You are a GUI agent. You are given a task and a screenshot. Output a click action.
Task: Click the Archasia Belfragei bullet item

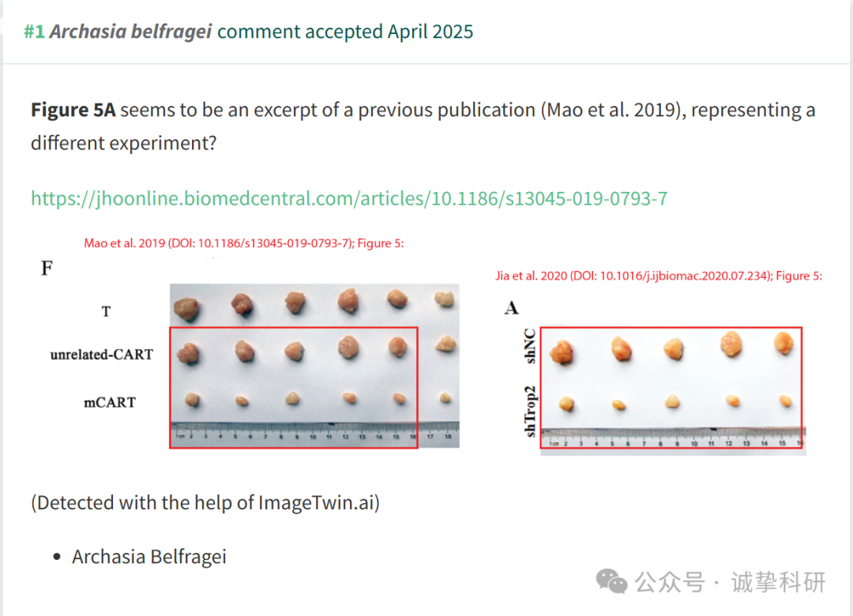pos(149,557)
